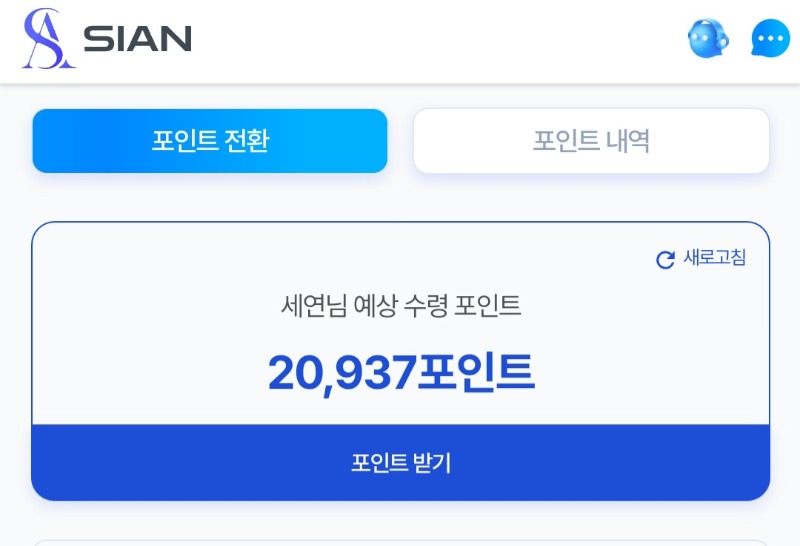Click gray gap between tabs and card

[400, 197]
